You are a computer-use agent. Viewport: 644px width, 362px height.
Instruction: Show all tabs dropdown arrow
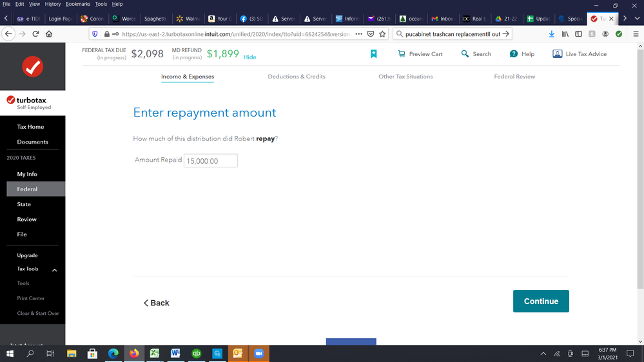pos(637,19)
